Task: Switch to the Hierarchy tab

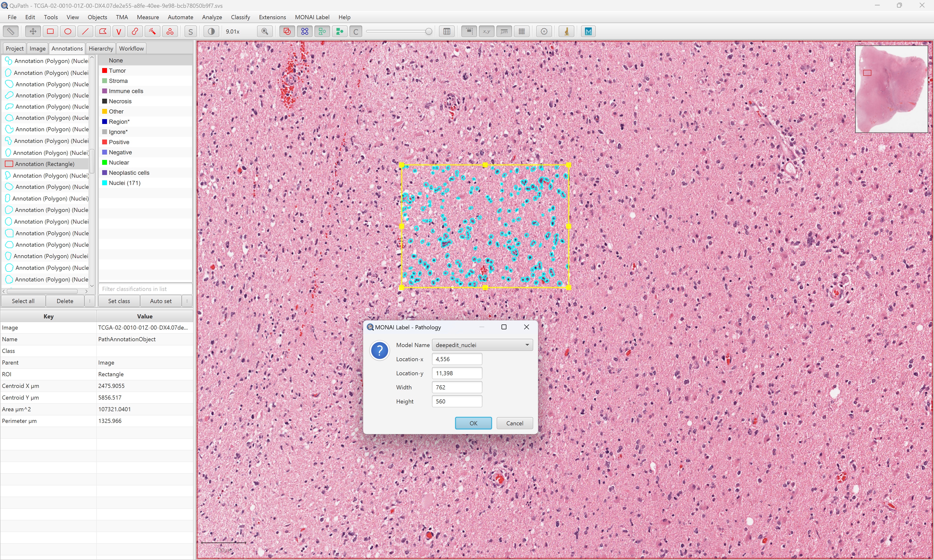Action: pyautogui.click(x=100, y=48)
